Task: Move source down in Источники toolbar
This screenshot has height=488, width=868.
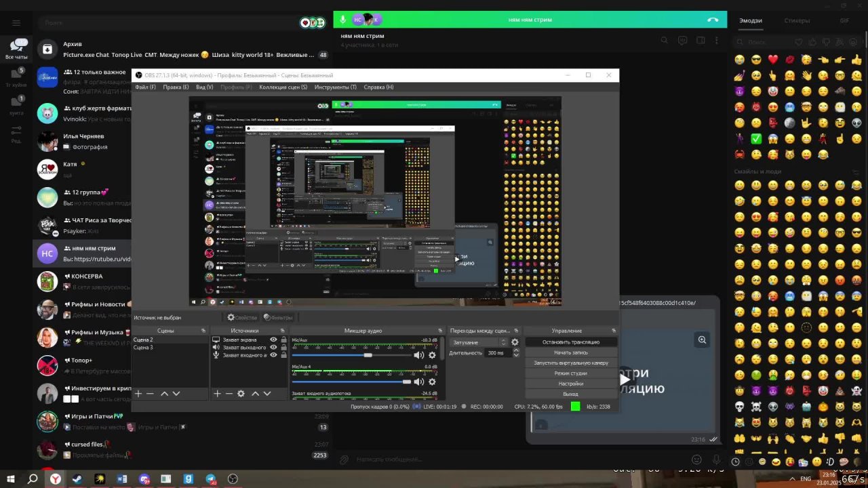Action: pyautogui.click(x=267, y=393)
